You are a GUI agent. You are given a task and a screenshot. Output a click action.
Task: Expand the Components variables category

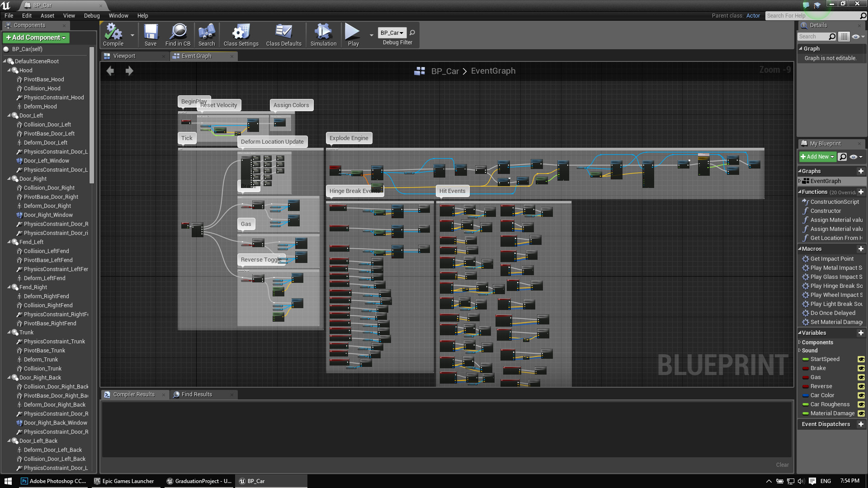coord(799,343)
